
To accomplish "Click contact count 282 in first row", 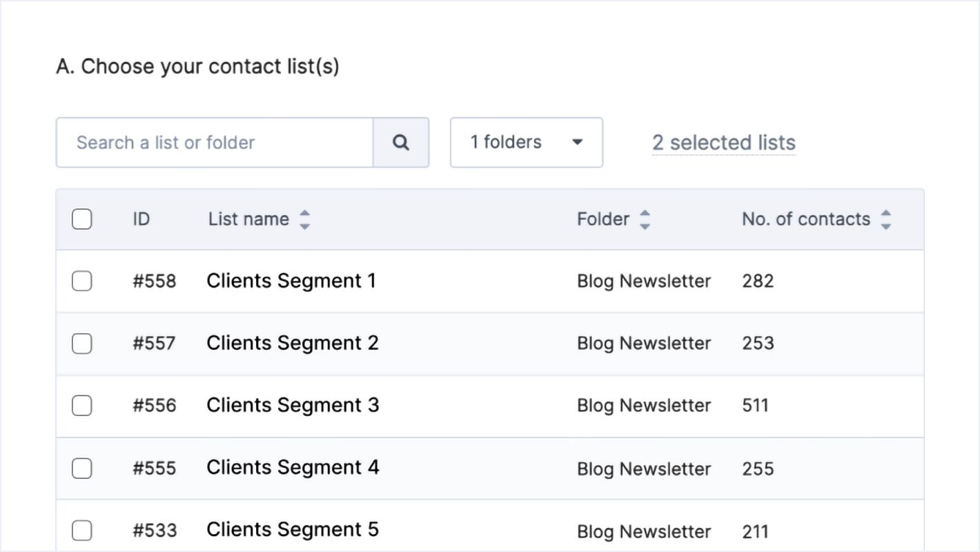I will tap(758, 282).
